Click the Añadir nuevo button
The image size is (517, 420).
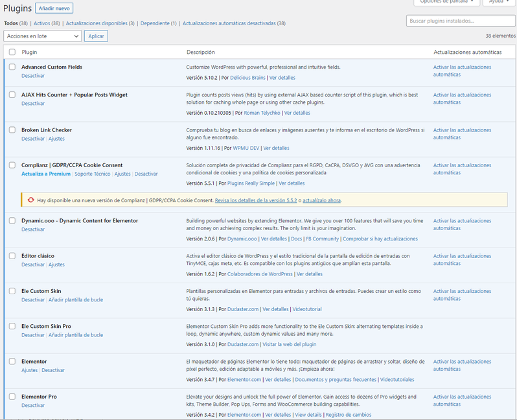point(54,8)
